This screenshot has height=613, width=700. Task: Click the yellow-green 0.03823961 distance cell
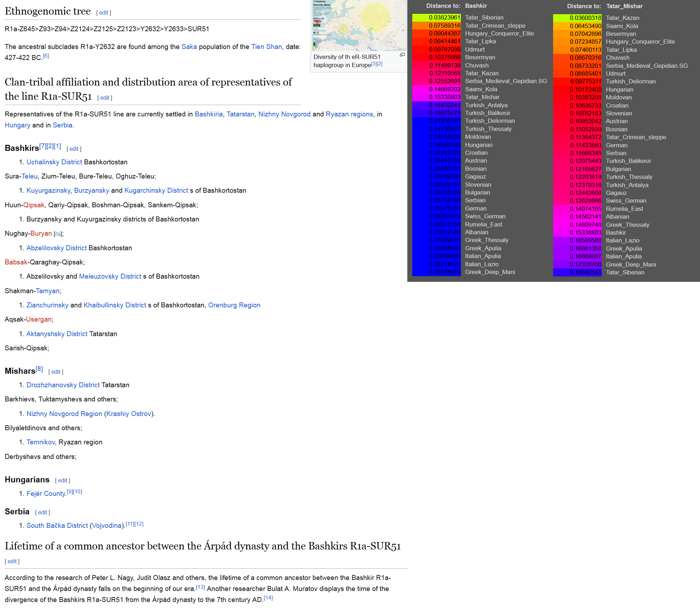tap(436, 18)
